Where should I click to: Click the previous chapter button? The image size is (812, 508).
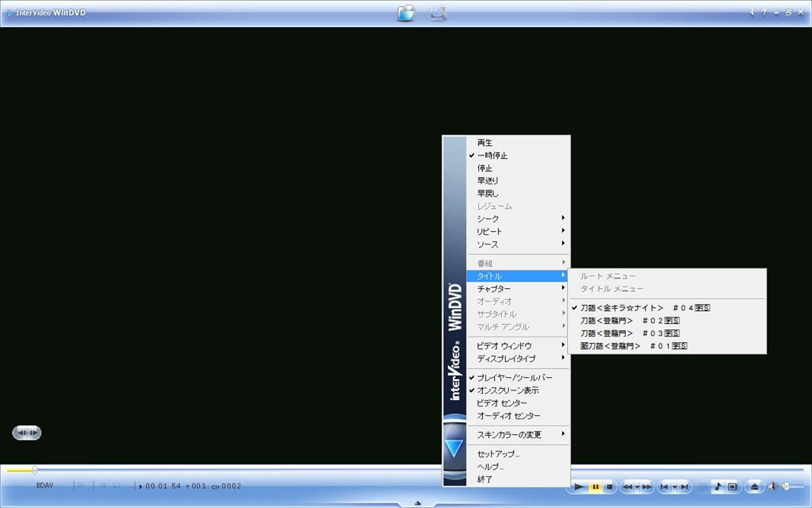[665, 487]
